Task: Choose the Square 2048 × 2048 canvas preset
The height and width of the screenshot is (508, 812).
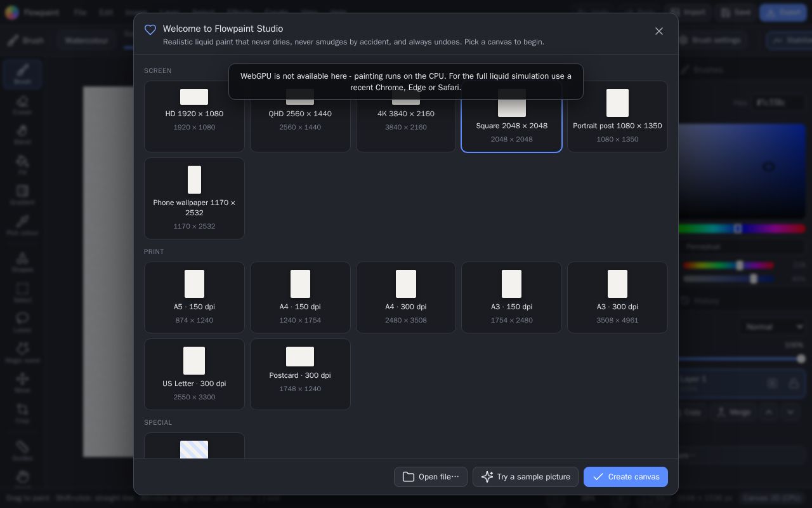Action: [x=511, y=116]
